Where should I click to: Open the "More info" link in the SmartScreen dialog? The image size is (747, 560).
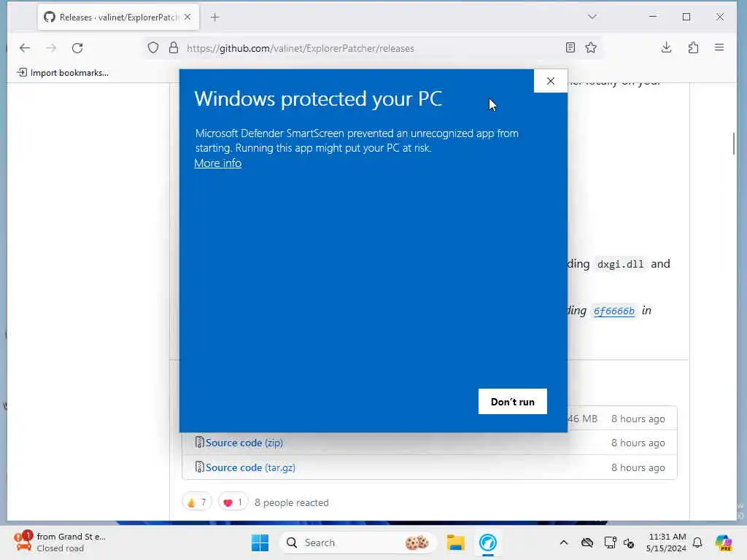[x=217, y=163]
